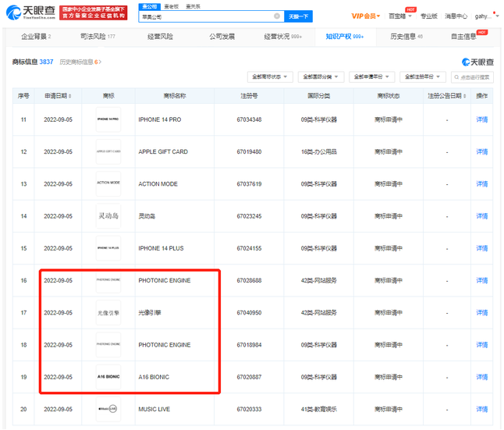Open details for 光像引擎 row
Viewport: 504px width, 430px height.
tap(482, 313)
